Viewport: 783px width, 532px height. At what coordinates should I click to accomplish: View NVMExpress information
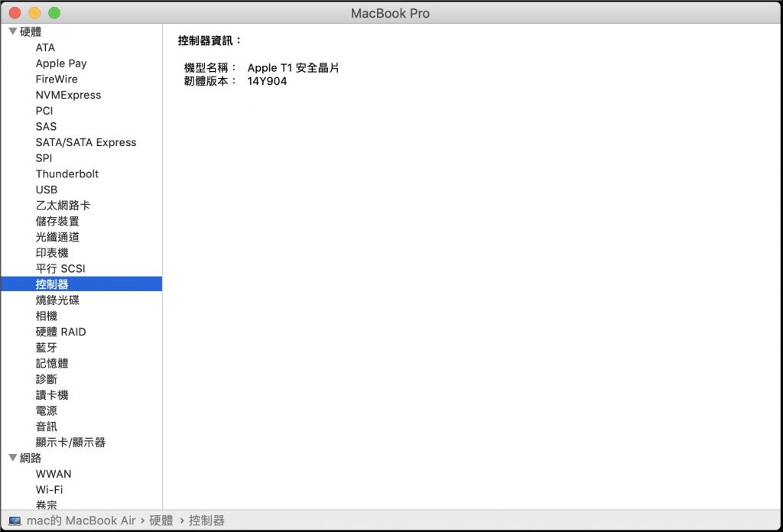tap(68, 95)
